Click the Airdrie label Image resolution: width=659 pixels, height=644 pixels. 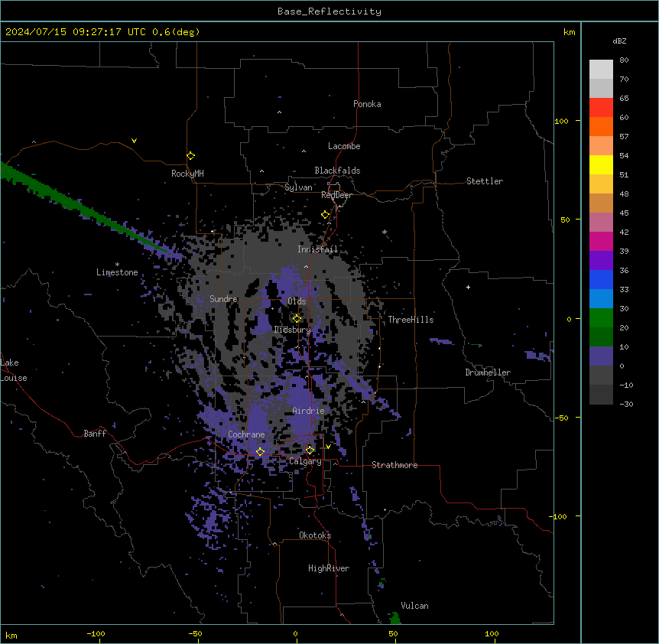pyautogui.click(x=309, y=411)
